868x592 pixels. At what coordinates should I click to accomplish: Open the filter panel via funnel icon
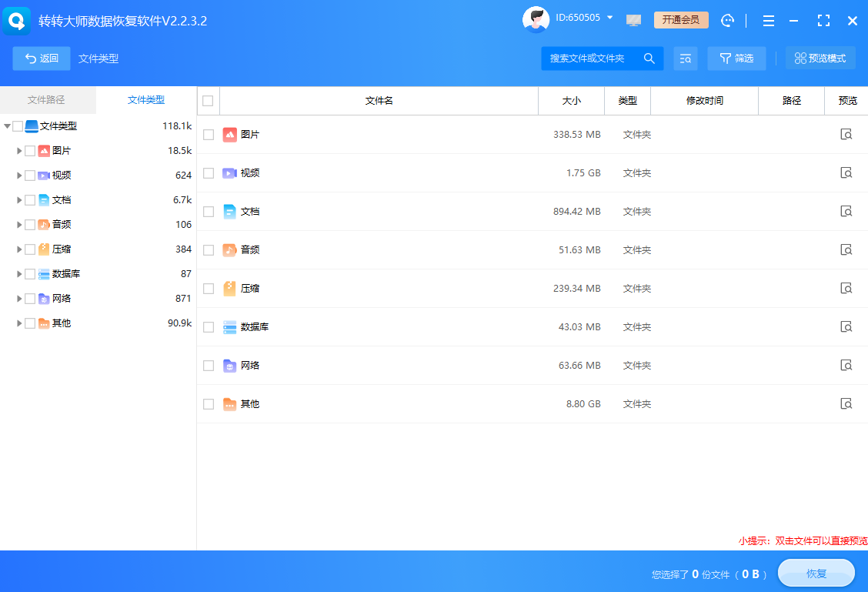736,58
